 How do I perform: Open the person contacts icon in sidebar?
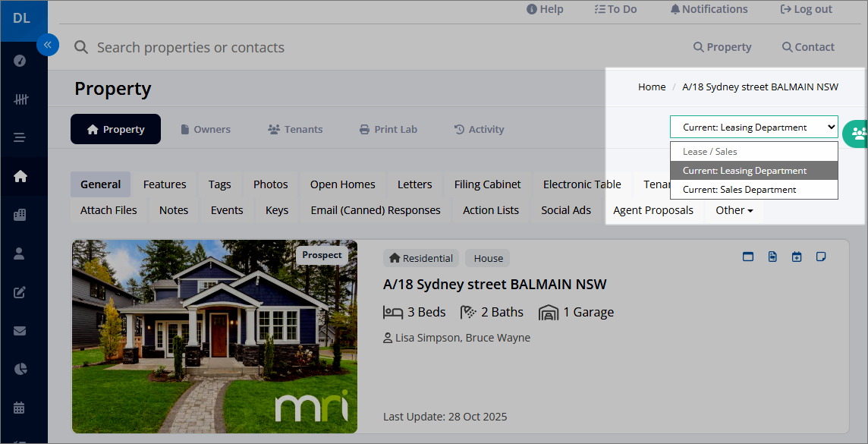coord(20,253)
